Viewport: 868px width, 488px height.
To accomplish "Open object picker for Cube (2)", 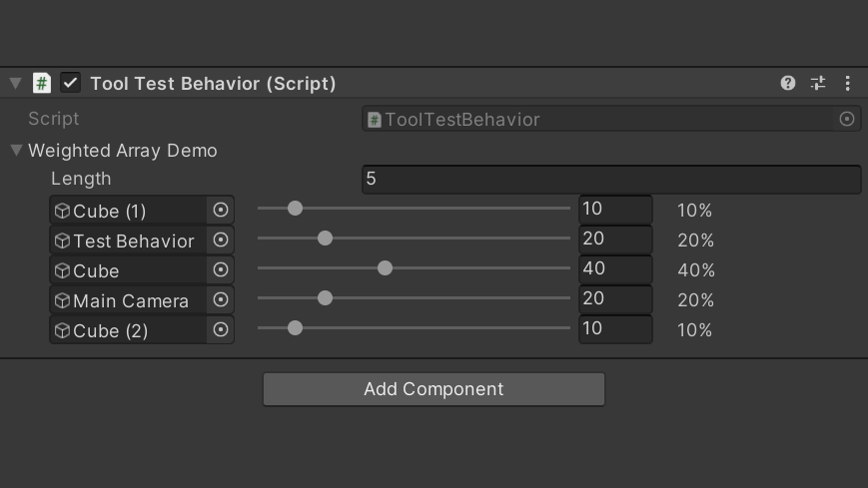I will click(221, 330).
